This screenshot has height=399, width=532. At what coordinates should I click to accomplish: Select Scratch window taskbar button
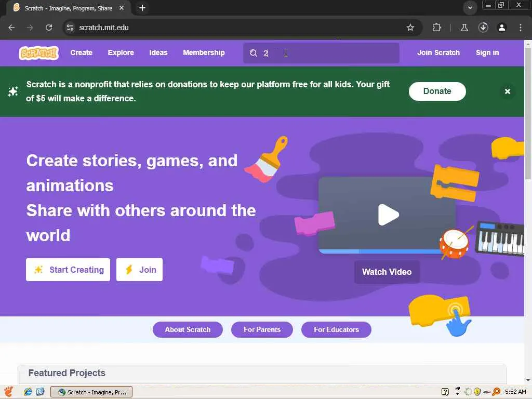click(x=91, y=392)
